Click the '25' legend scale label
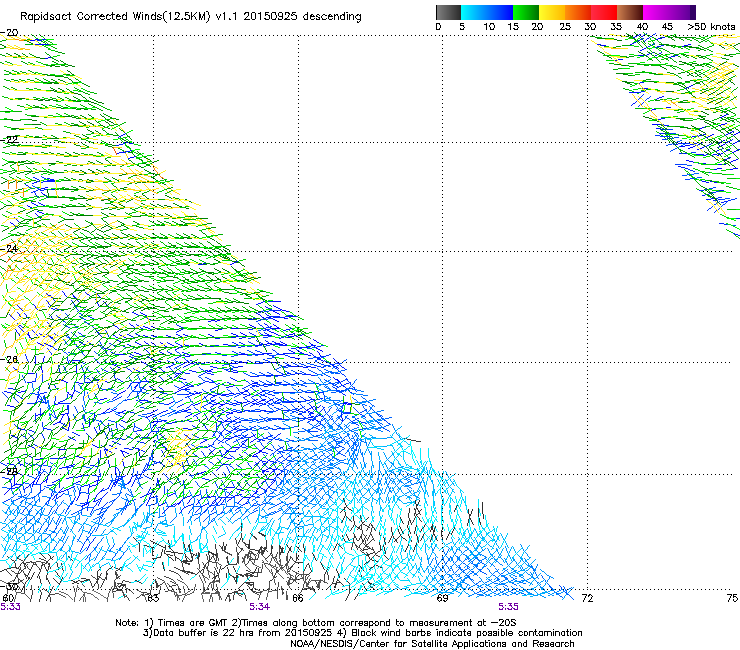This screenshot has height=650, width=740. tap(565, 27)
